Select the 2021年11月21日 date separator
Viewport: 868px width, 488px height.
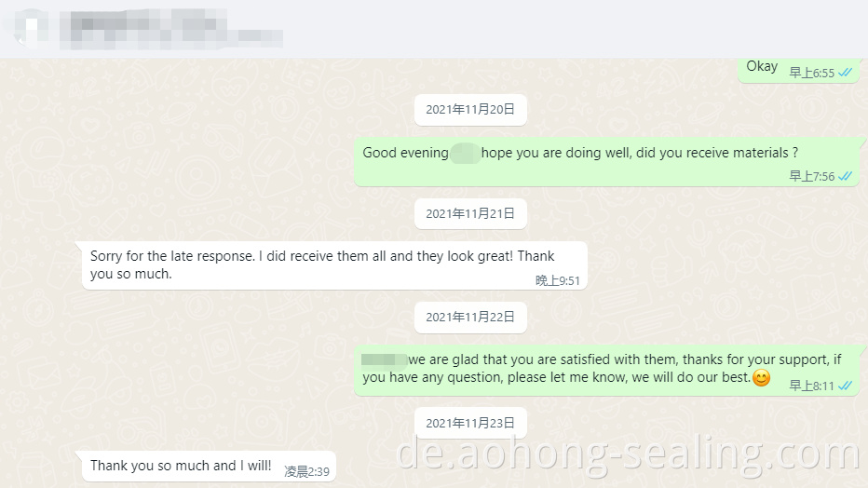[x=470, y=213]
